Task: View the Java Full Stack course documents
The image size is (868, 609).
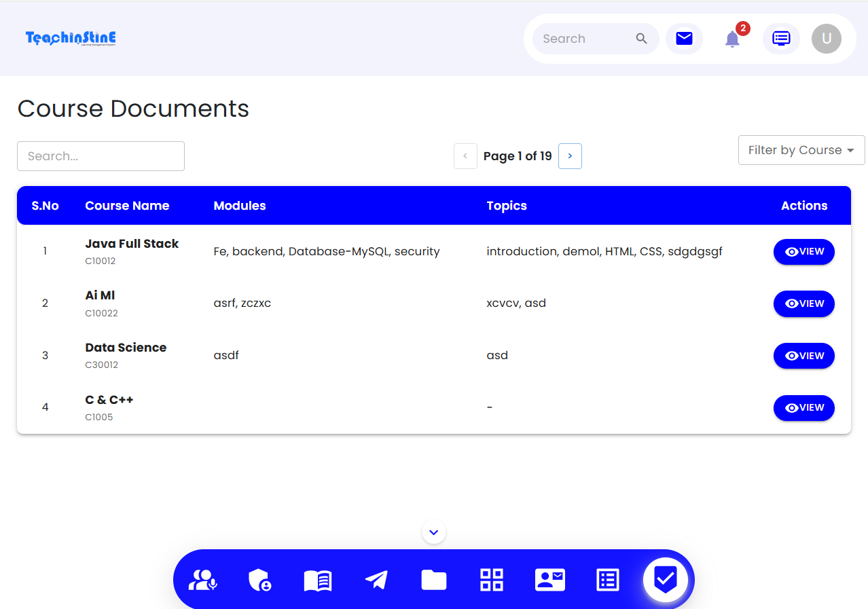Action: pyautogui.click(x=803, y=252)
